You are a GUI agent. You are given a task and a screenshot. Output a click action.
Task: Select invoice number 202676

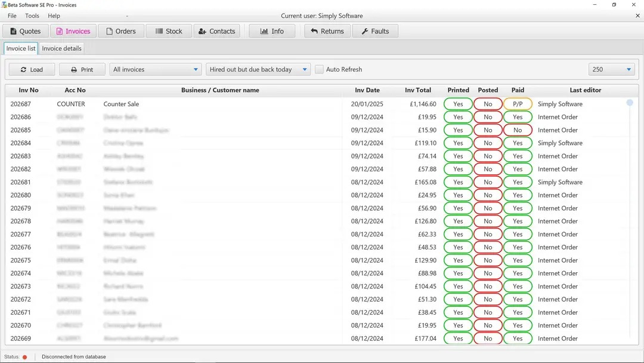pyautogui.click(x=20, y=247)
